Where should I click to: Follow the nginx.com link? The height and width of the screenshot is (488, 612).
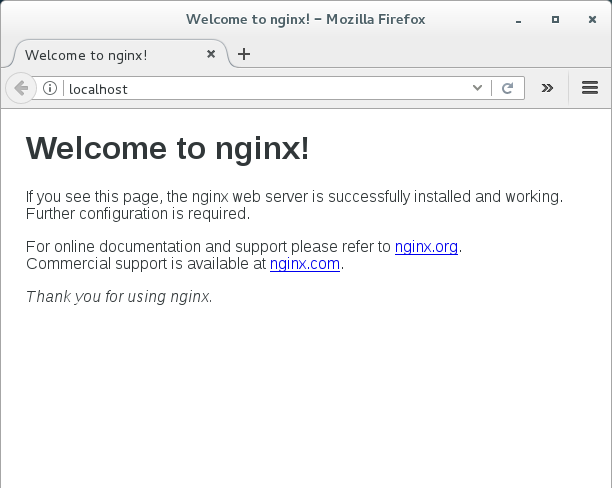point(305,264)
